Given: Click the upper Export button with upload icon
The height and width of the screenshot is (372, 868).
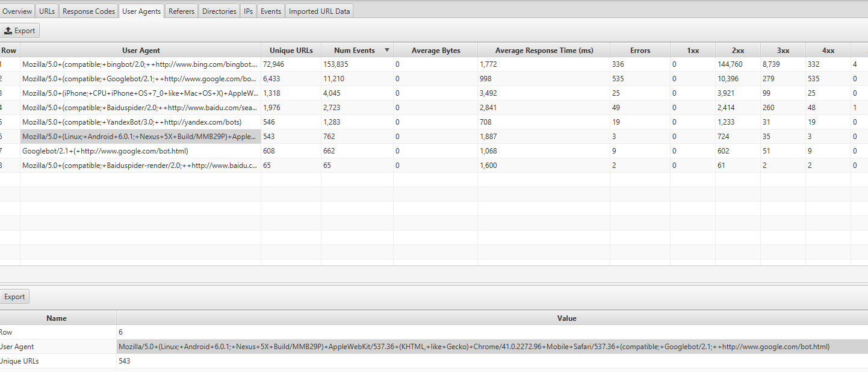Looking at the screenshot, I should coord(20,31).
